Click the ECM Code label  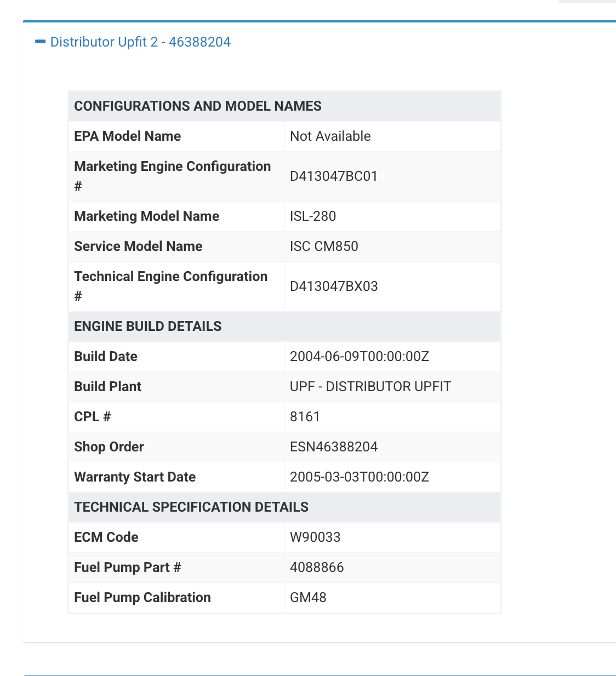click(x=106, y=537)
